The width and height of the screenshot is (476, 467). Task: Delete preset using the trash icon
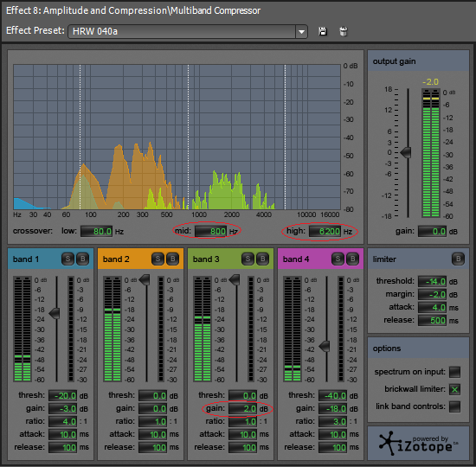(344, 31)
